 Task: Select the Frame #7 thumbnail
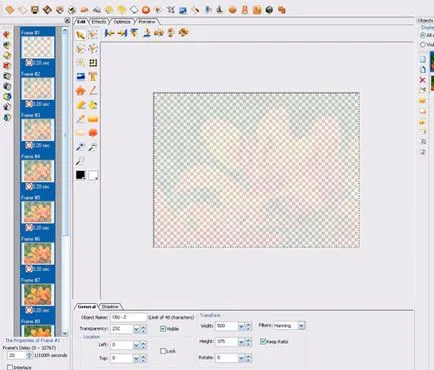[38, 295]
